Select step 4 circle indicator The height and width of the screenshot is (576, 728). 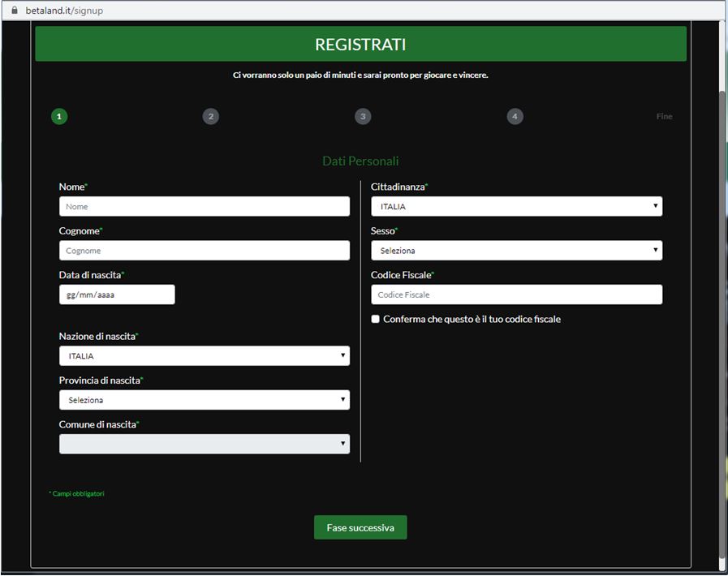515,116
